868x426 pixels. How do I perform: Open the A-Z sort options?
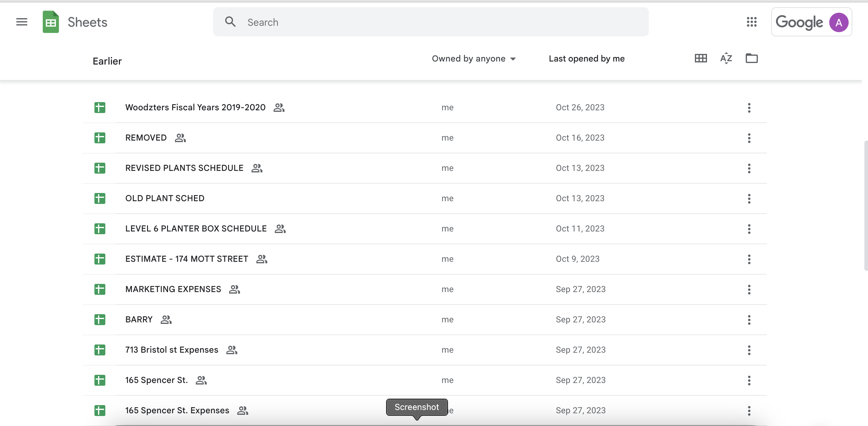click(726, 58)
